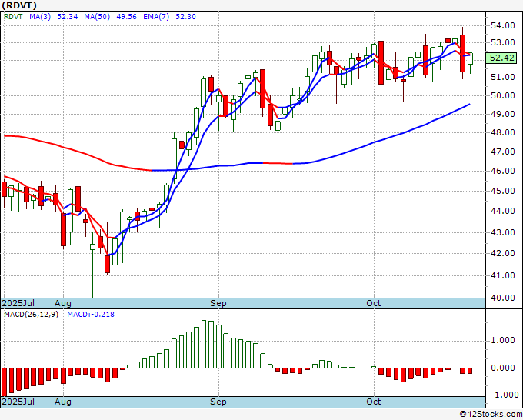Screen dimensions: 523x420
Task: Click the Aug marker on price timeline
Action: tap(63, 303)
